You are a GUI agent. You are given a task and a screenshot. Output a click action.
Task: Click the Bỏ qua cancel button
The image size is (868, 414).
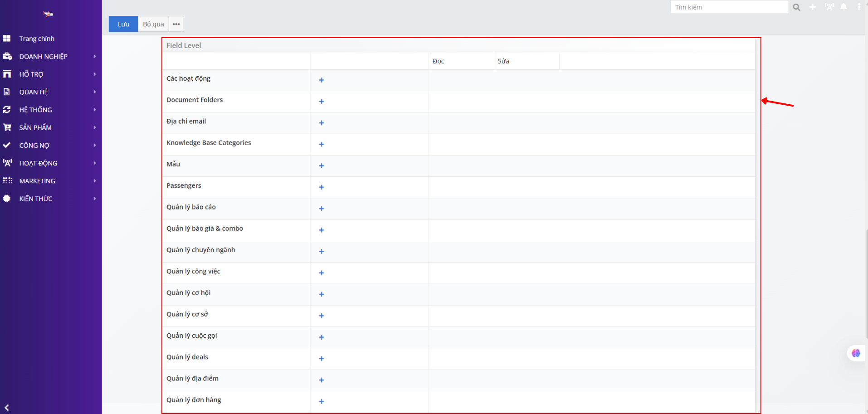point(153,24)
